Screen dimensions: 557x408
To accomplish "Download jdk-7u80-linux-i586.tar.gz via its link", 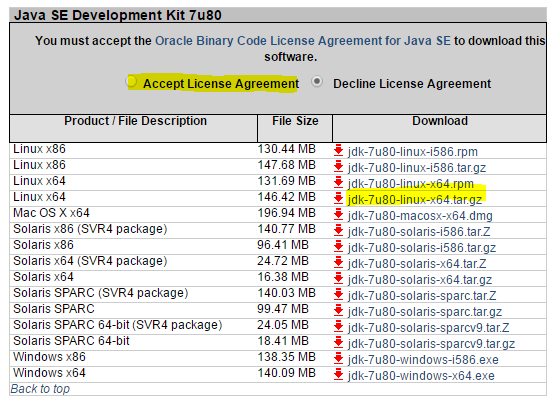I will tap(417, 168).
